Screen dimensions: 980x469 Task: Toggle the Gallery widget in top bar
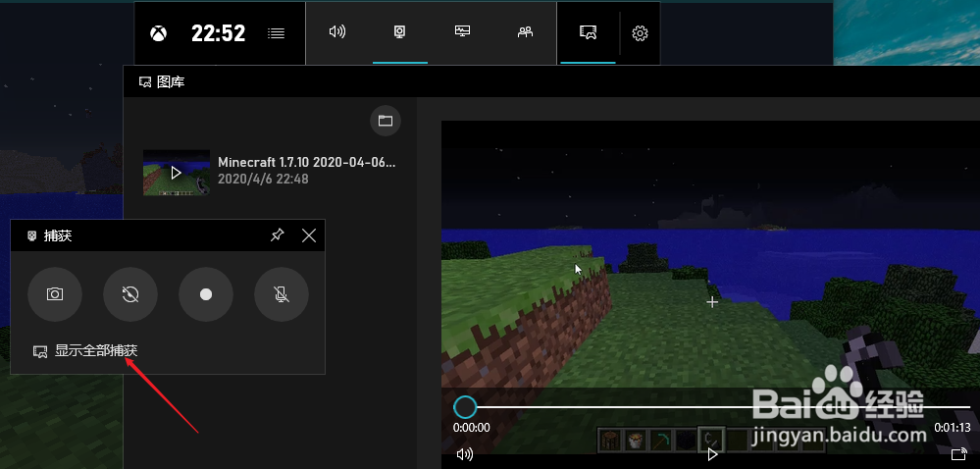pyautogui.click(x=589, y=32)
